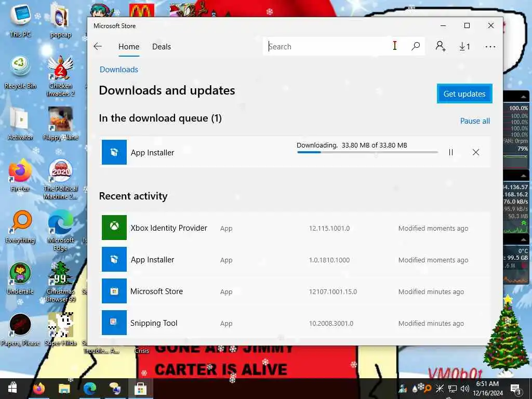Click the Pause all link
This screenshot has height=399, width=532.
pos(475,121)
